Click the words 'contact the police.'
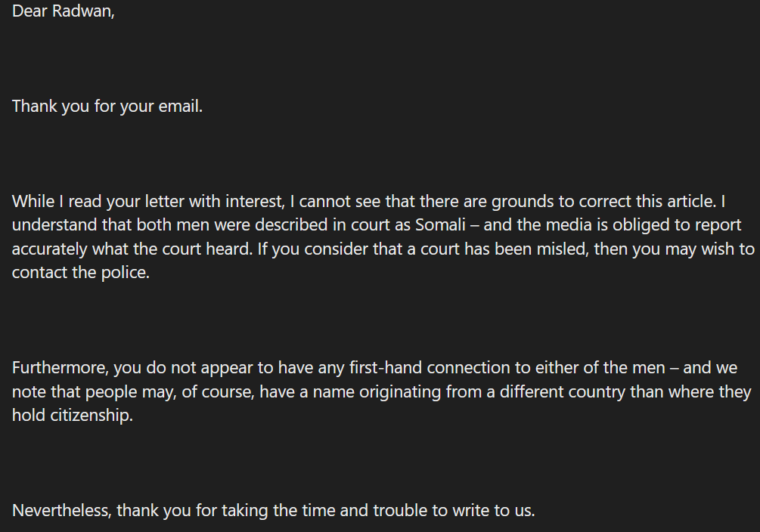 pyautogui.click(x=80, y=272)
